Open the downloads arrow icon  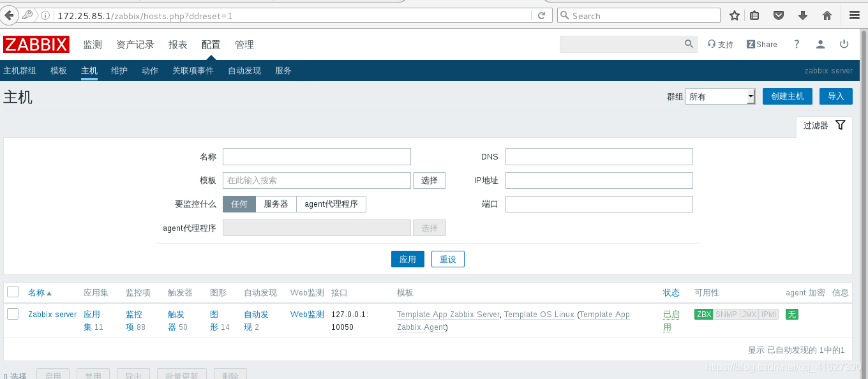[803, 15]
